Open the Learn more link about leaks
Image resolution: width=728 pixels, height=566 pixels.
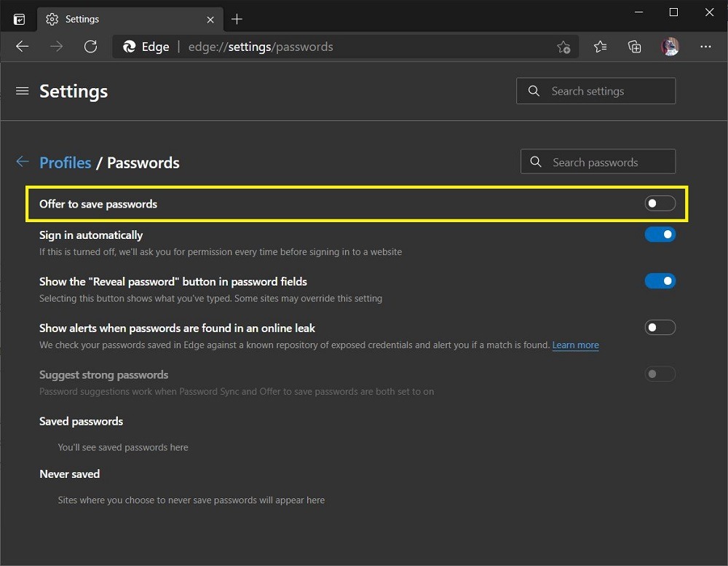[575, 345]
